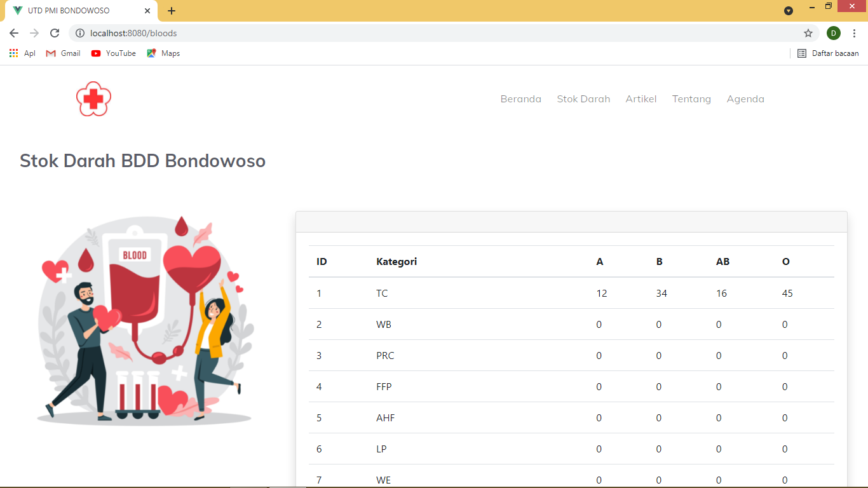Select the LP category cell

pos(381,449)
